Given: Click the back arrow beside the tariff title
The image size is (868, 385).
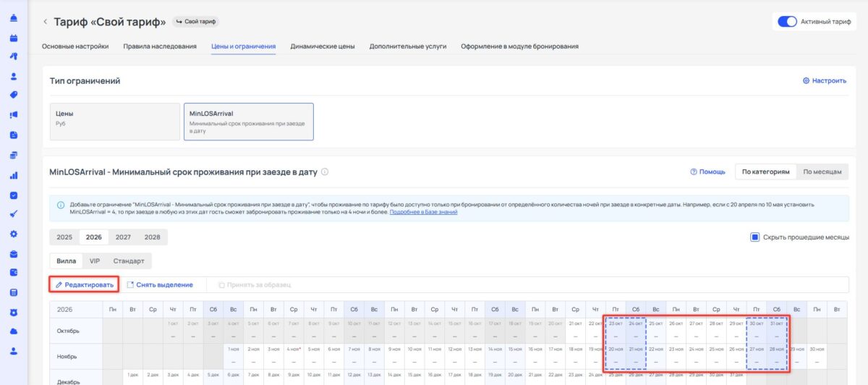Looking at the screenshot, I should pos(45,22).
